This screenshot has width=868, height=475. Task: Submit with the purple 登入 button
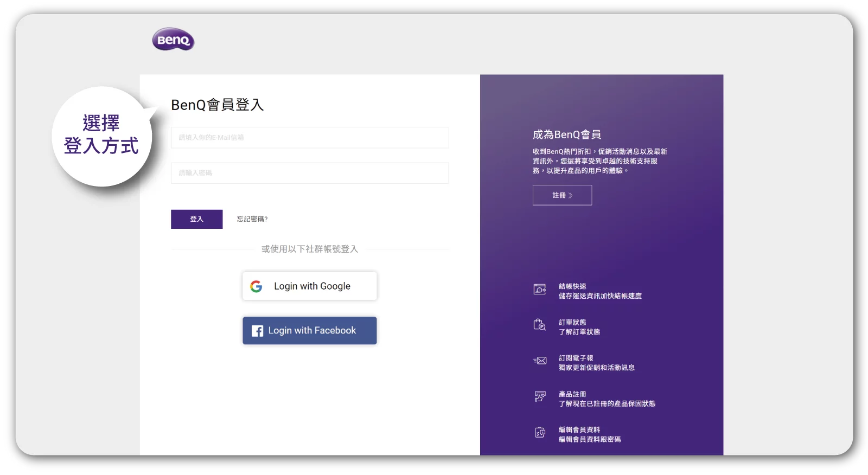(196, 219)
